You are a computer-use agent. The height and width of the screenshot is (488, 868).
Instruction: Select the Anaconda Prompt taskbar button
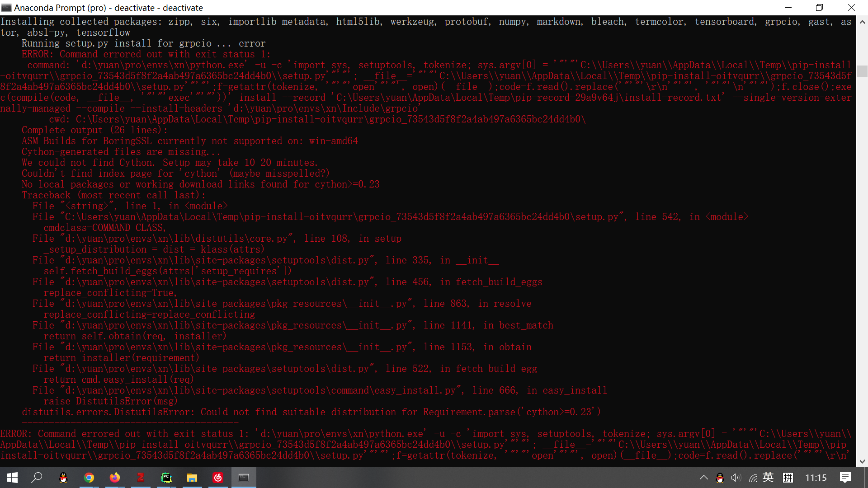244,478
